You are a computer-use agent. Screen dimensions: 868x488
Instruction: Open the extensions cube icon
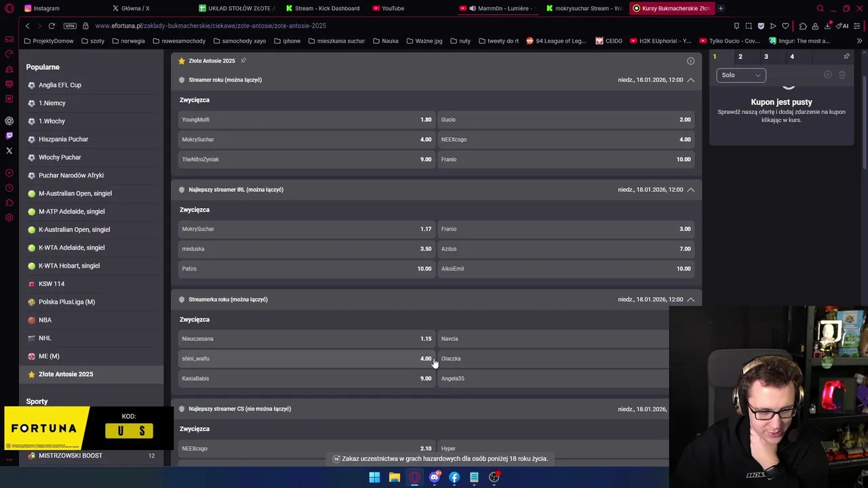[x=803, y=26]
